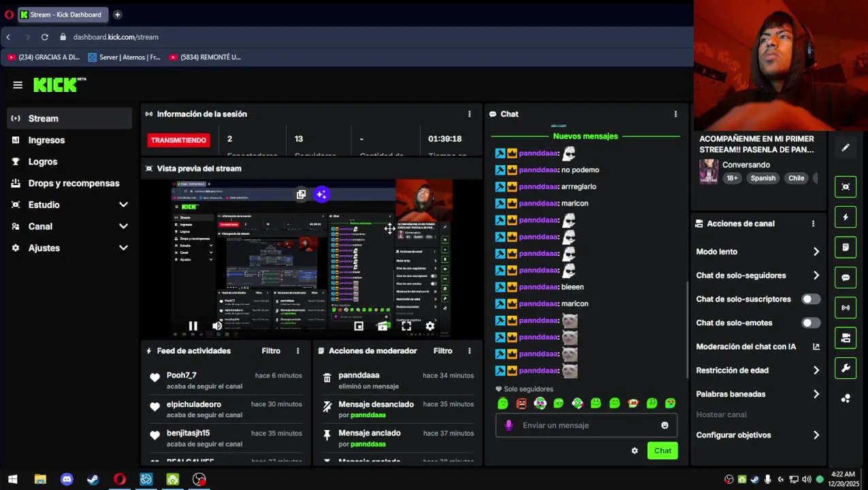Open the Chat panel options menu
The height and width of the screenshot is (490, 868).
[675, 114]
